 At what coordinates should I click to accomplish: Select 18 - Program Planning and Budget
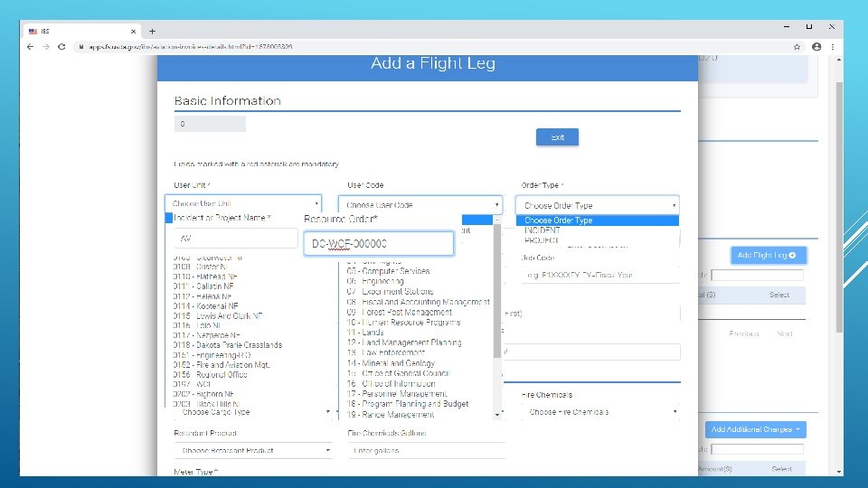pos(408,404)
